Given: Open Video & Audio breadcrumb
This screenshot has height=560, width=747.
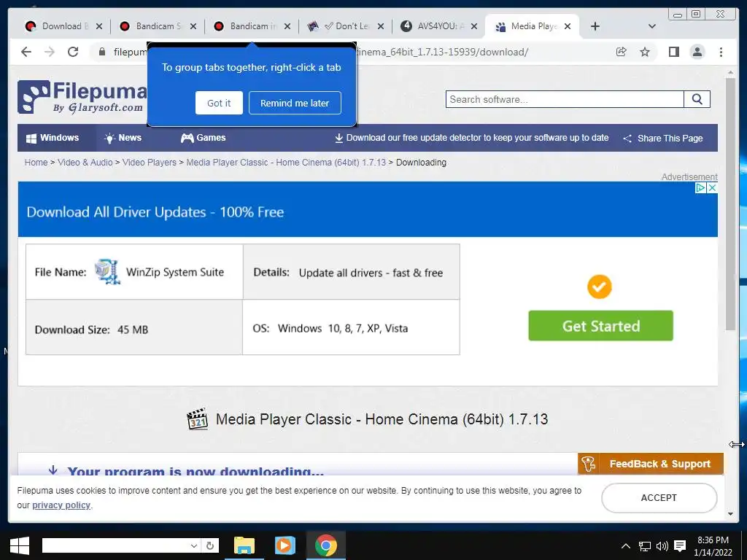Looking at the screenshot, I should pyautogui.click(x=85, y=163).
